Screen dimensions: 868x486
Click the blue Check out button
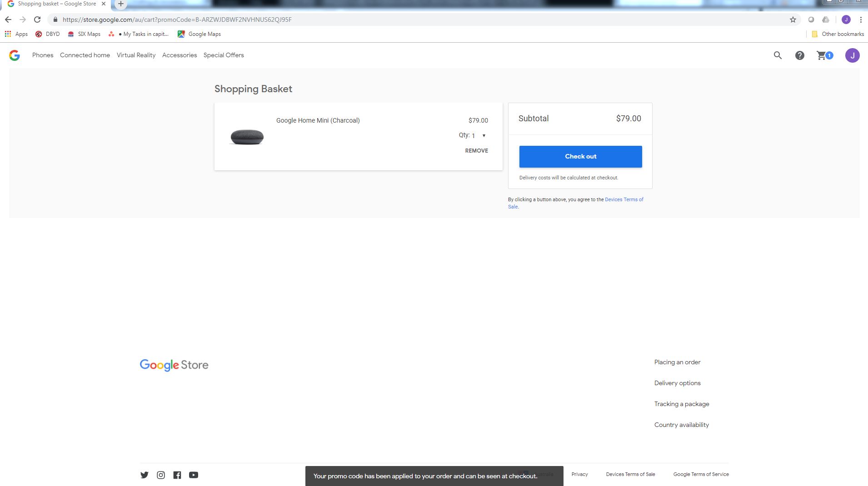point(580,156)
